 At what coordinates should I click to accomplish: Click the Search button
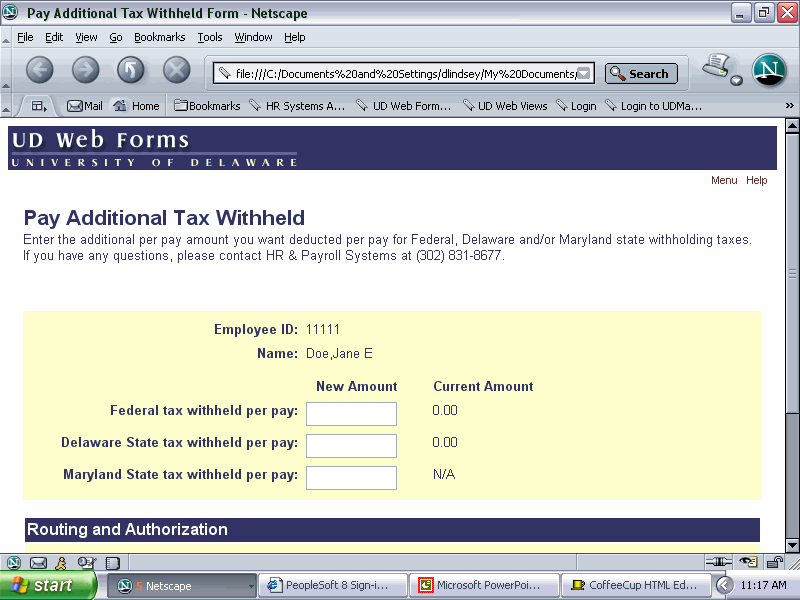pos(641,73)
